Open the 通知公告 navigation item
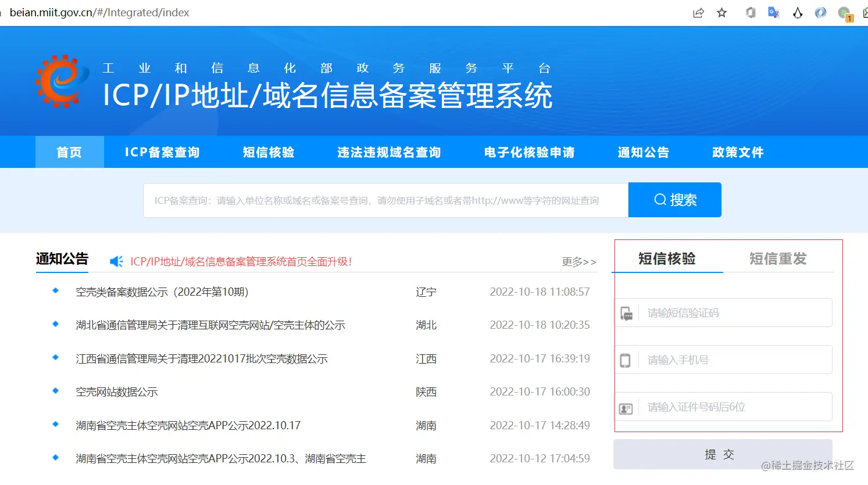This screenshot has width=868, height=485. point(644,152)
